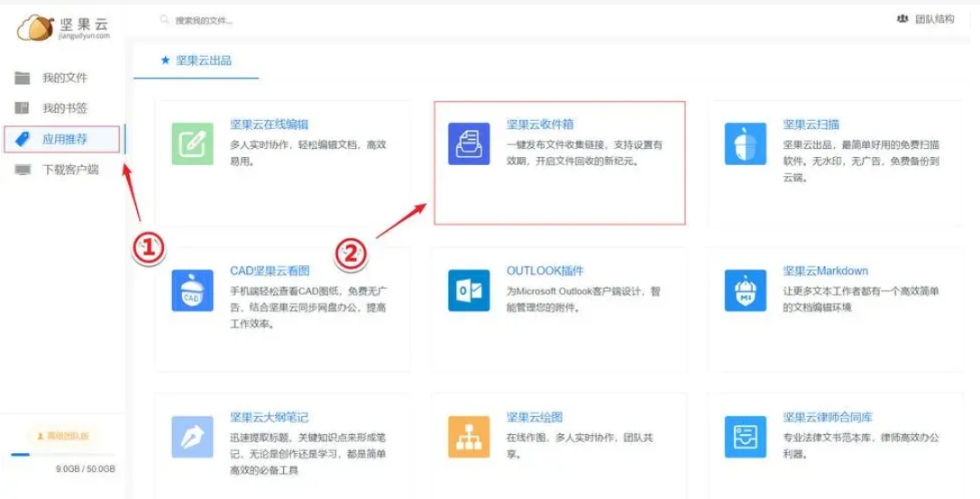This screenshot has width=980, height=499.
Task: Click the 高级团队版 badge button
Action: click(x=64, y=435)
